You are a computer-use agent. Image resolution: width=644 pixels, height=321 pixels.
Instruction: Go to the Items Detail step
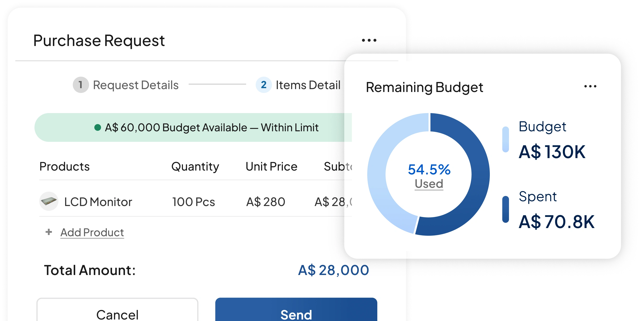308,85
